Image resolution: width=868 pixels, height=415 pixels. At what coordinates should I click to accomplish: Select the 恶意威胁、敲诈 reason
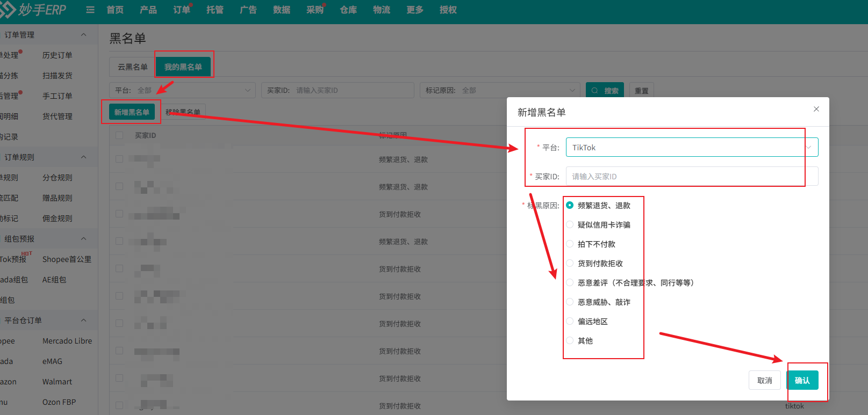[598, 302]
